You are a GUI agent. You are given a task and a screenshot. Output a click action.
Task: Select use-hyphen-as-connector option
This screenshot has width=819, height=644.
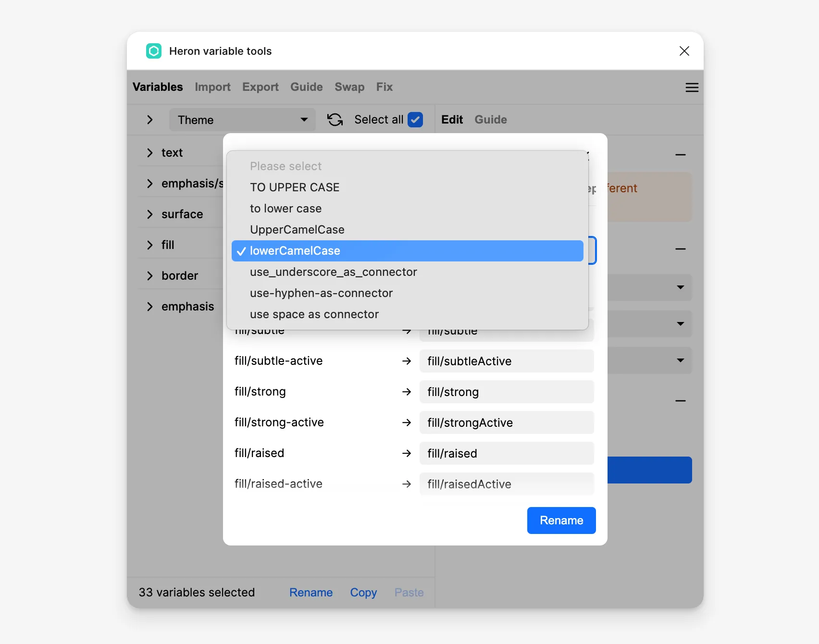coord(321,293)
